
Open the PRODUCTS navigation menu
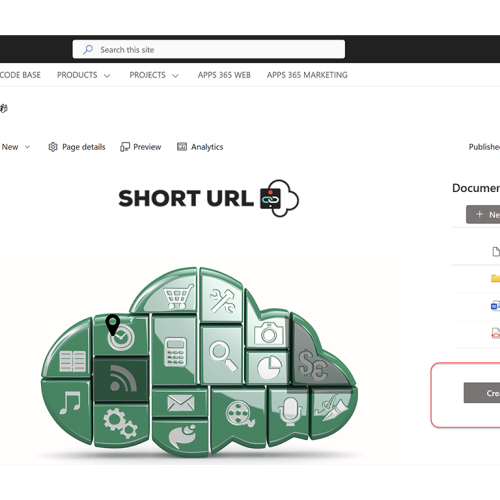click(x=77, y=75)
